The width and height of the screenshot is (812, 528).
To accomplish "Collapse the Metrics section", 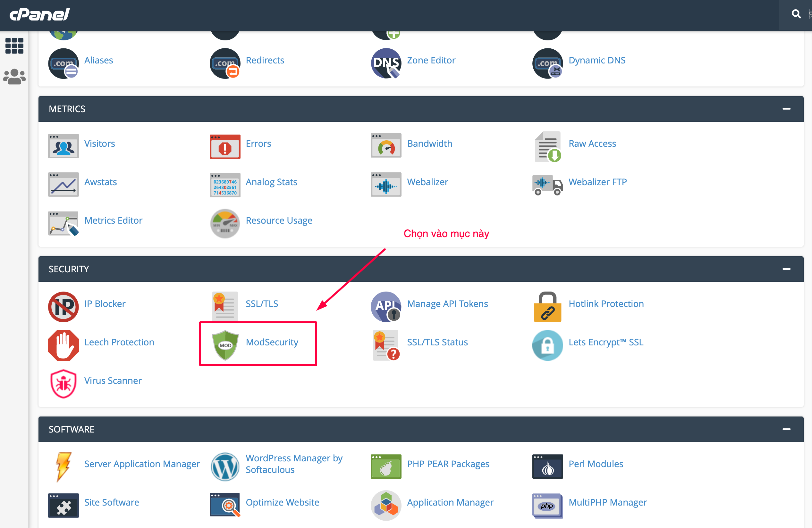I will tap(786, 109).
